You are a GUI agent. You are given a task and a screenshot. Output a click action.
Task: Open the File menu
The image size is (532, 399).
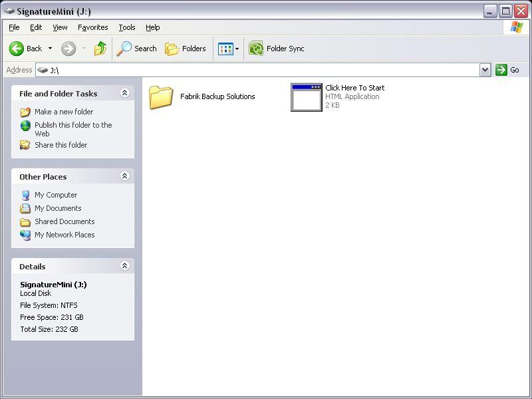click(14, 27)
